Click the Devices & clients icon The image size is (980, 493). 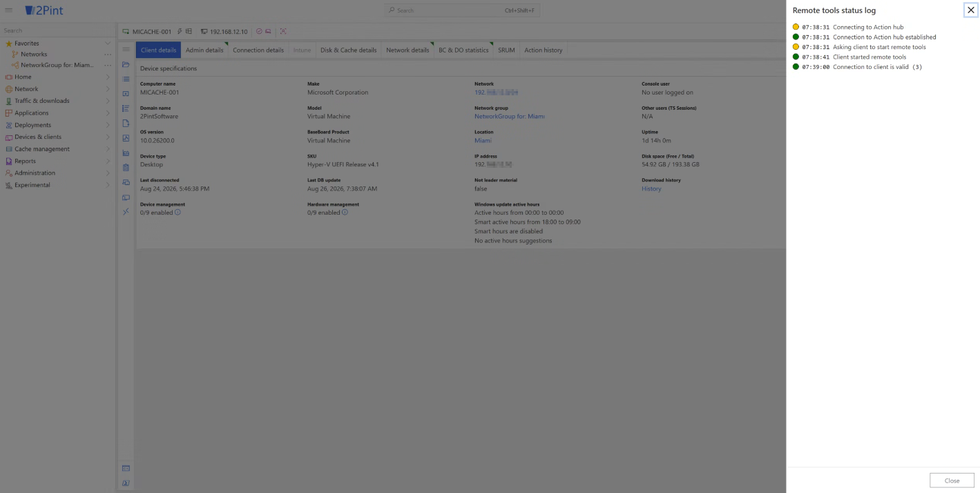tap(9, 137)
